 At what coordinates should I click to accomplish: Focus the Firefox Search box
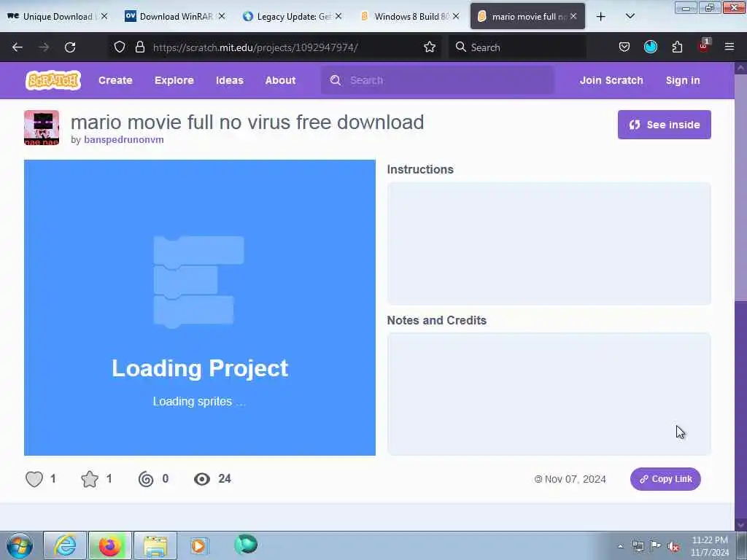[517, 47]
